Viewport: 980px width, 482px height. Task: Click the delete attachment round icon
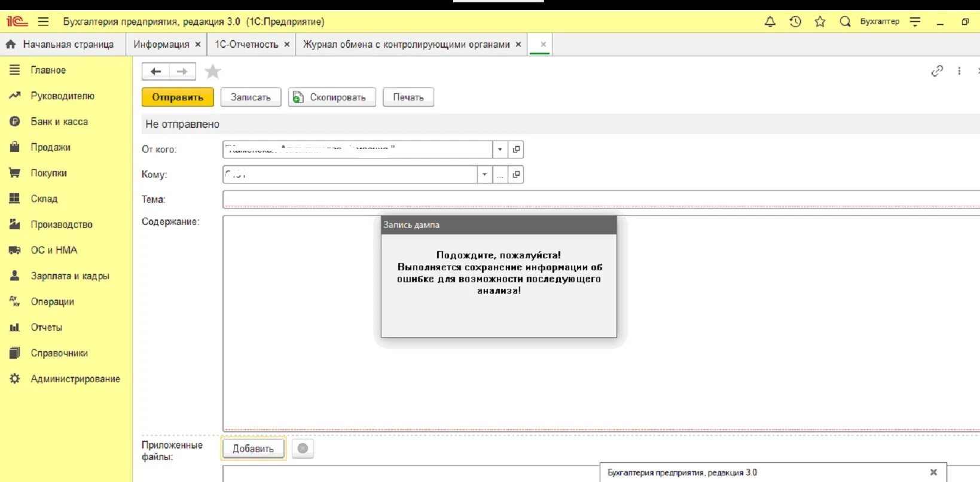click(x=303, y=449)
